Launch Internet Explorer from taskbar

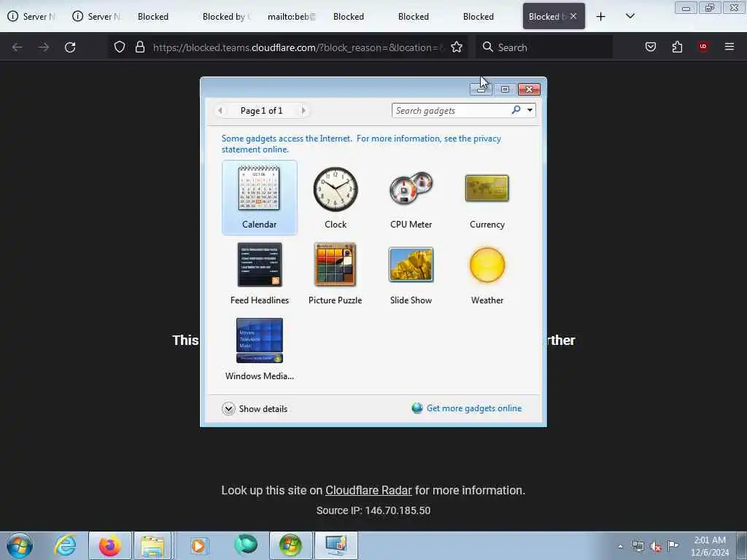(x=65, y=545)
